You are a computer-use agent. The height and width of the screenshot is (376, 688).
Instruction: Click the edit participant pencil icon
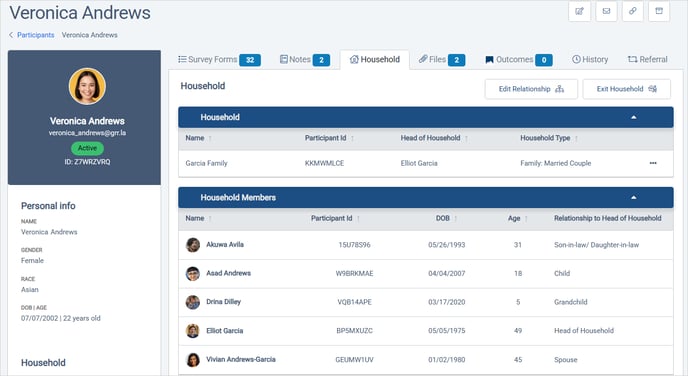[579, 11]
